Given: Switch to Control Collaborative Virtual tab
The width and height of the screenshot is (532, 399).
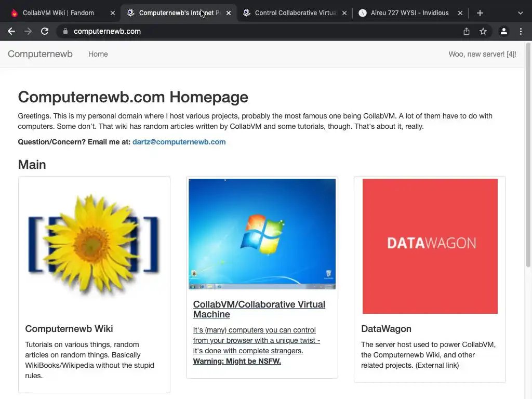Looking at the screenshot, I should tap(295, 13).
